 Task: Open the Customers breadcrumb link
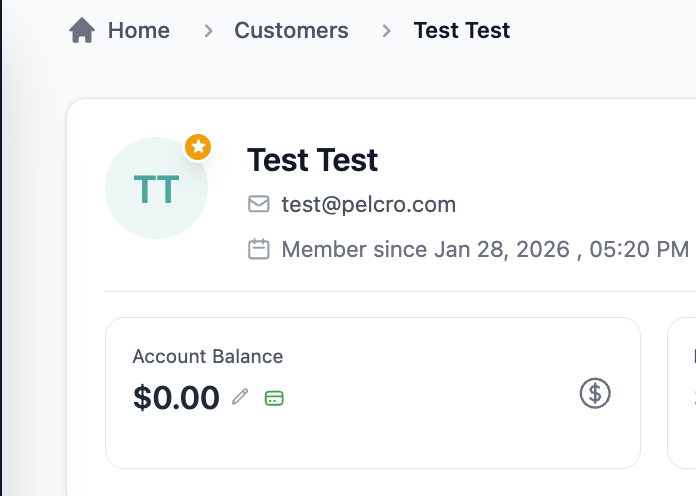pyautogui.click(x=291, y=31)
